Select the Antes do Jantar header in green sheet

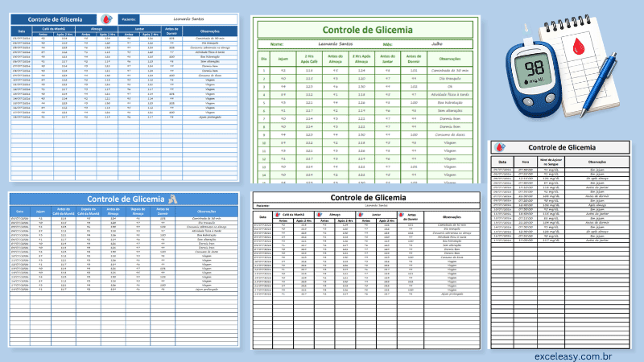387,59
